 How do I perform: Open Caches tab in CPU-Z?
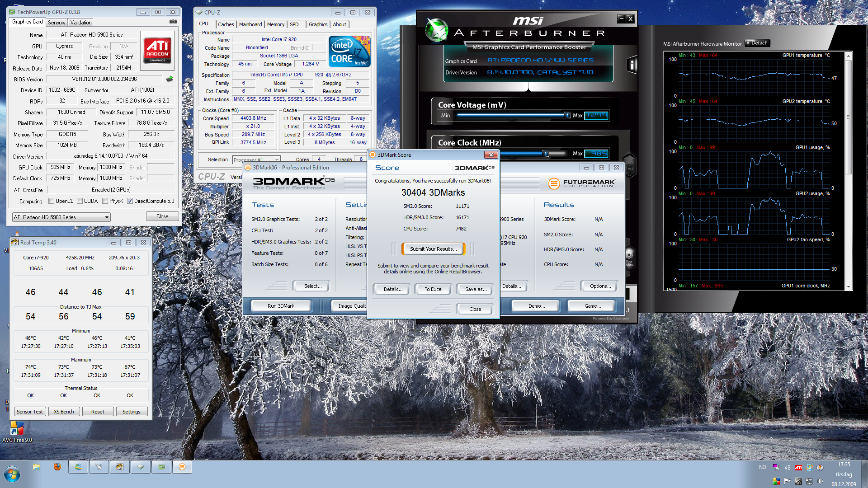pyautogui.click(x=226, y=24)
